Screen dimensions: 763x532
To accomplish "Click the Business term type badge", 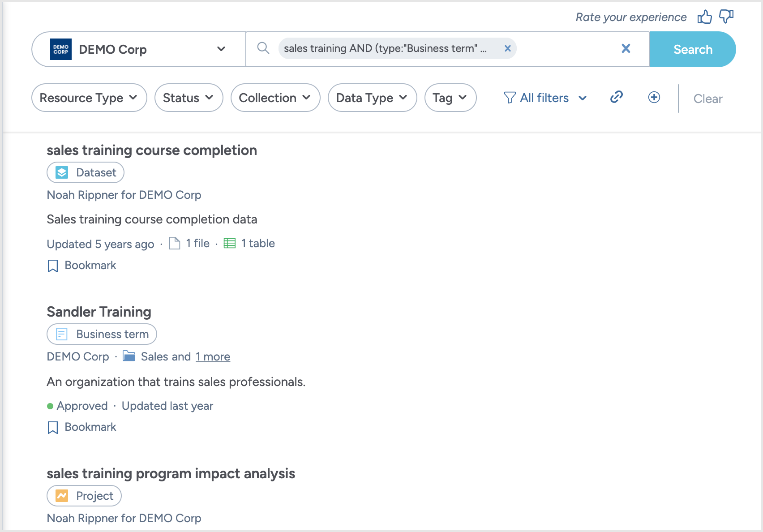I will click(102, 334).
